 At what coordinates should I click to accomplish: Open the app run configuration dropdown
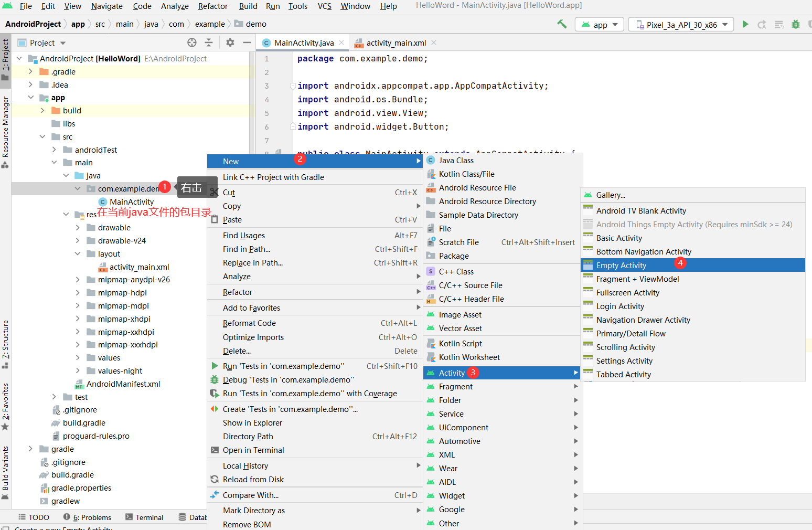coord(599,25)
